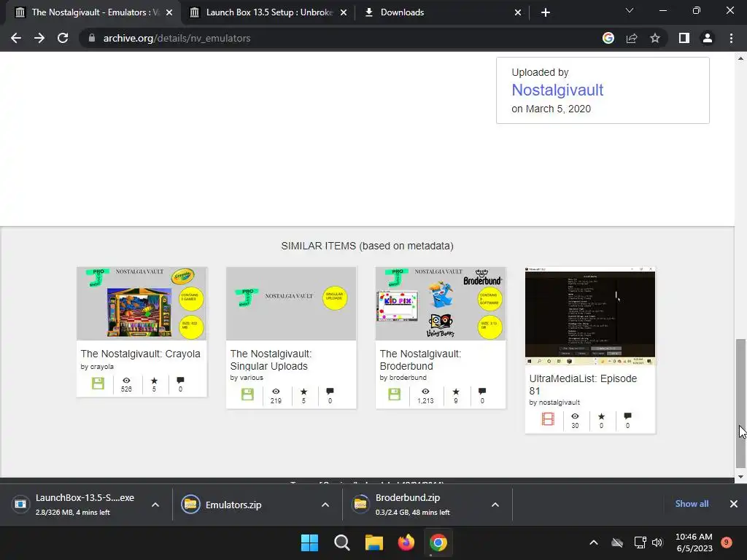Image resolution: width=747 pixels, height=560 pixels.
Task: Open the Emulators.zip download item
Action: tap(243, 505)
